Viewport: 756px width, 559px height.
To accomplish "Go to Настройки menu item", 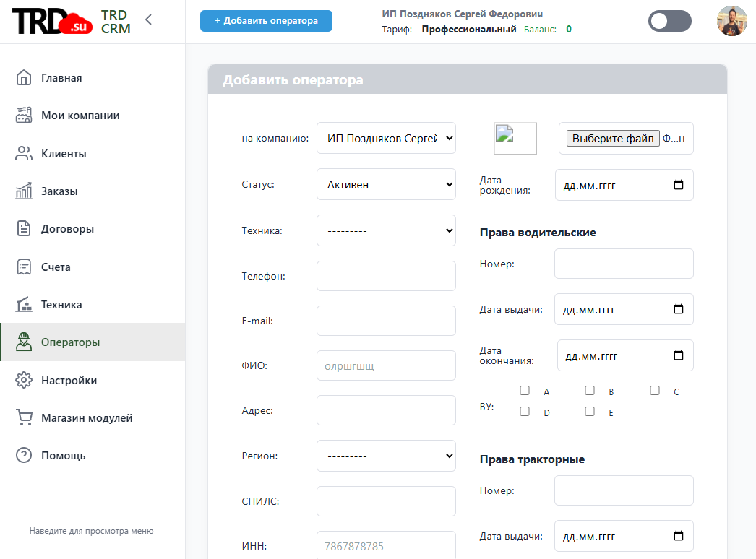I will point(69,381).
